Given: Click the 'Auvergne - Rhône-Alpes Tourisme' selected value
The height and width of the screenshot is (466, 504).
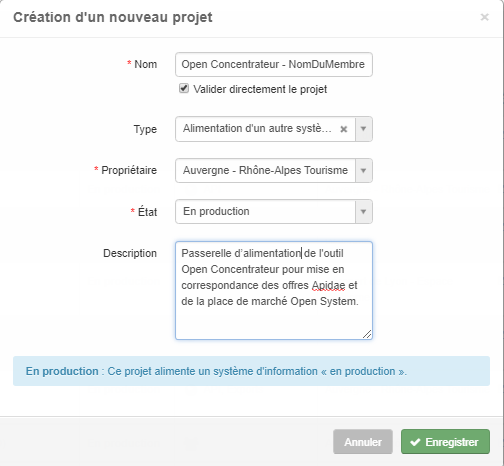Looking at the screenshot, I should 265,170.
